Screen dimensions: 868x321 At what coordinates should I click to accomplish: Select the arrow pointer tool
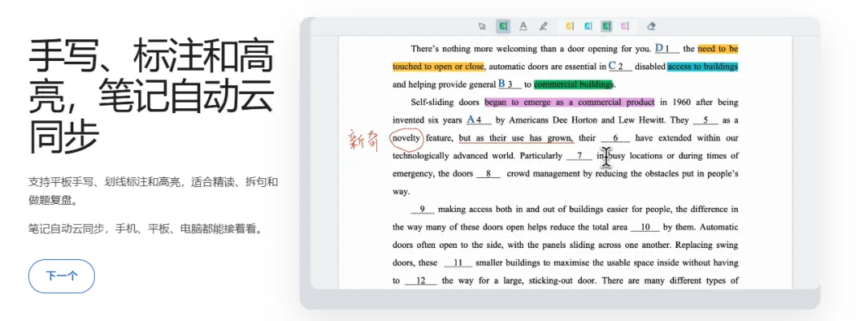(481, 26)
